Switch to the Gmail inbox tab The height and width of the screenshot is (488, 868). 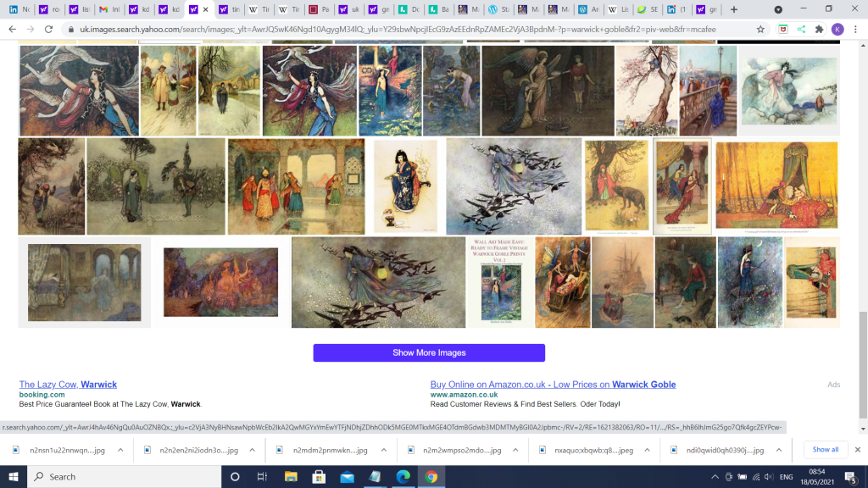[x=108, y=9]
